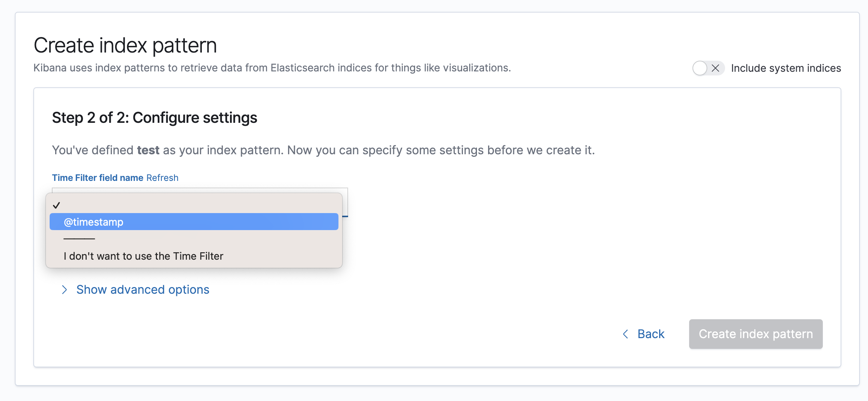
Task: Click the Step 2 of 2 heading
Action: [x=154, y=118]
